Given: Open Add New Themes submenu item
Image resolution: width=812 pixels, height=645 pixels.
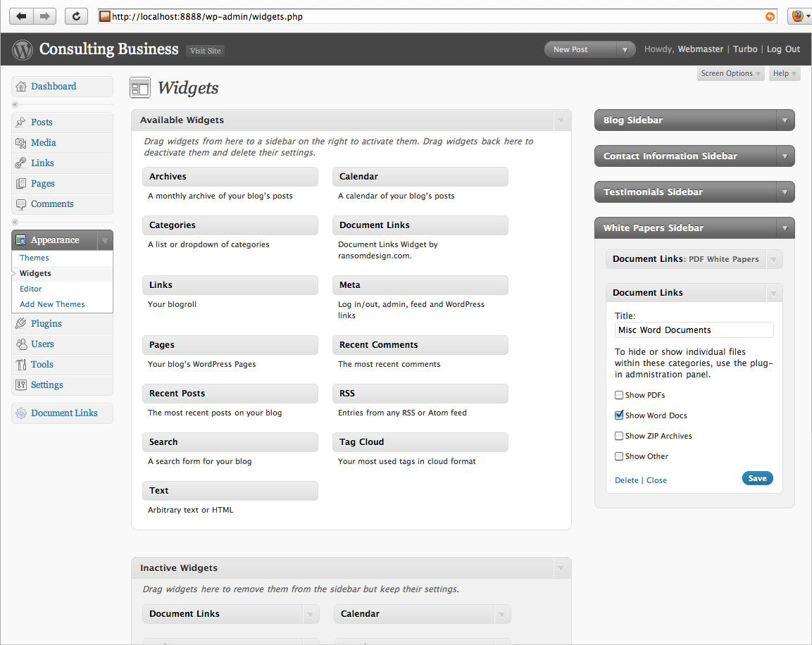Looking at the screenshot, I should [52, 304].
